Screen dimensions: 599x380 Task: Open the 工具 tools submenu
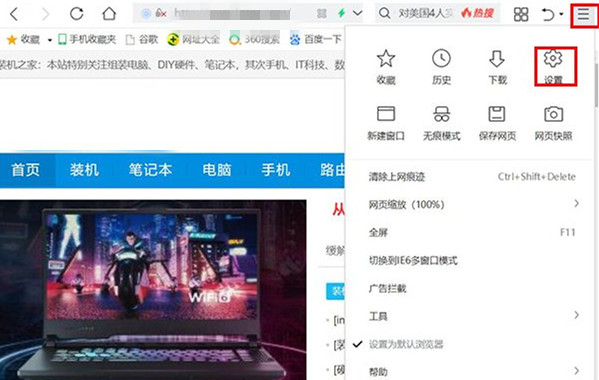(x=472, y=316)
